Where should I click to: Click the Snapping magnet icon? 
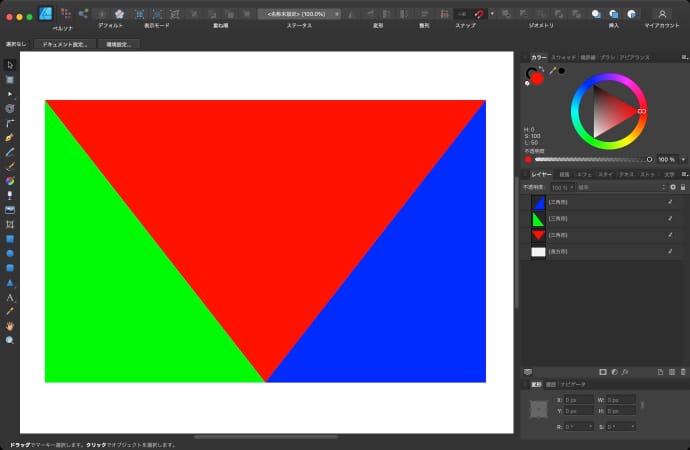479,14
